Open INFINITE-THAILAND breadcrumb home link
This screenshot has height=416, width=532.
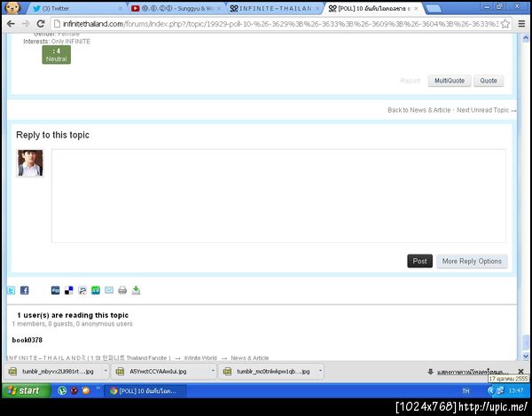pyautogui.click(x=89, y=358)
